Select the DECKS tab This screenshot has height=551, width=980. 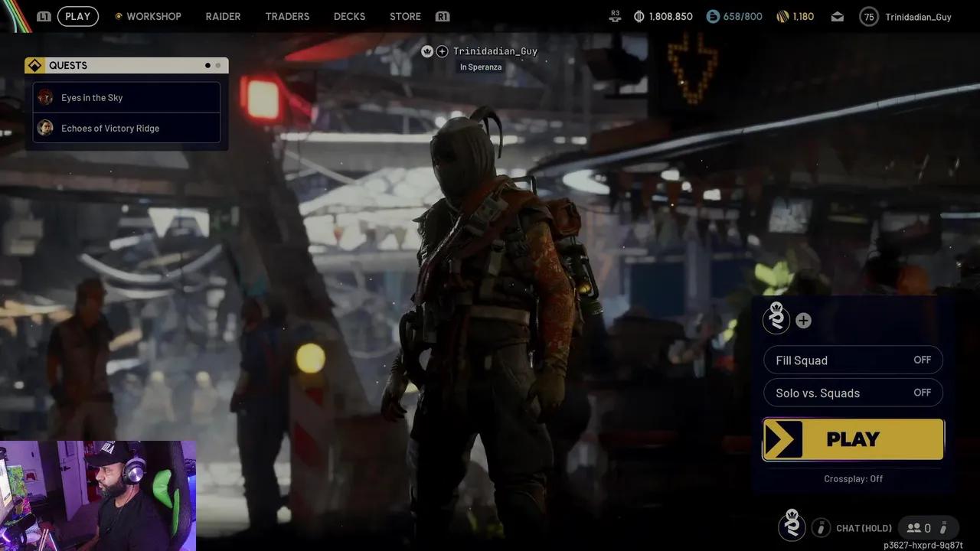(x=349, y=16)
